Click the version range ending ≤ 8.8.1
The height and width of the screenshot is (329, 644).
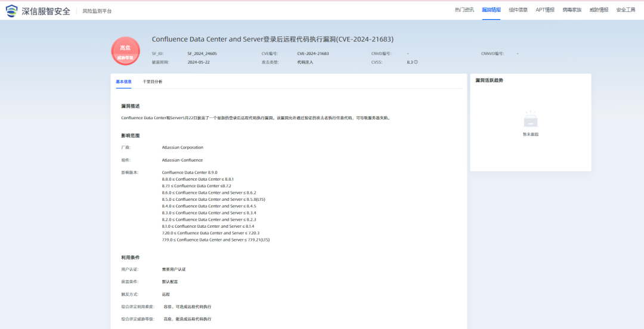click(198, 179)
